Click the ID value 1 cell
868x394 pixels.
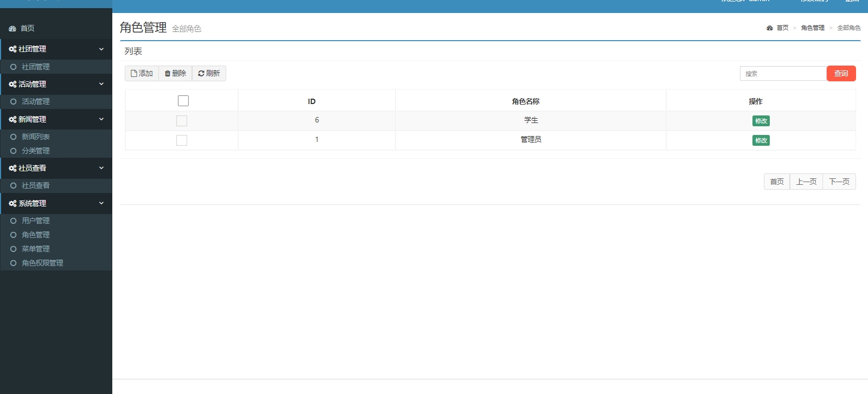[x=317, y=139]
